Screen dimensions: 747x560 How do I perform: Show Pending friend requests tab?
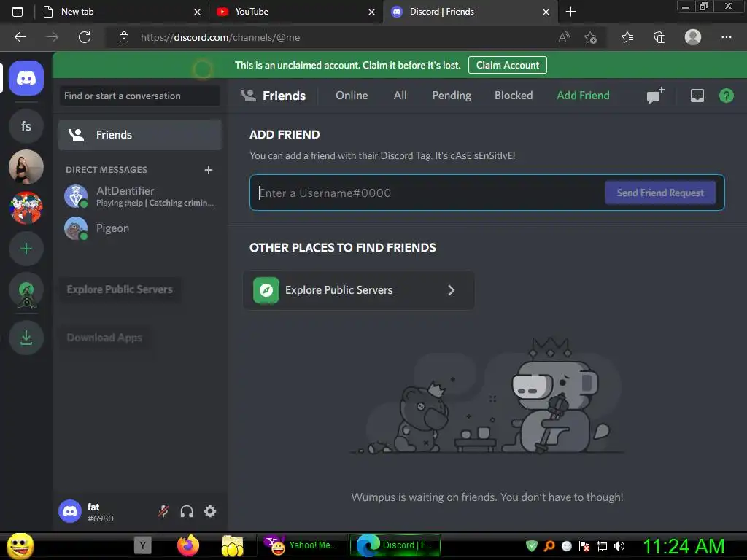(x=452, y=96)
